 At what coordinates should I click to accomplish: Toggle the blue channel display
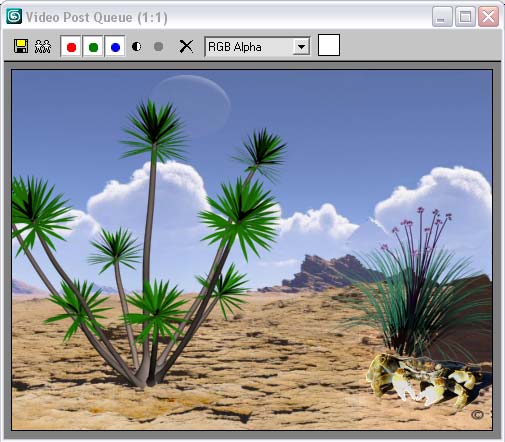pyautogui.click(x=115, y=46)
